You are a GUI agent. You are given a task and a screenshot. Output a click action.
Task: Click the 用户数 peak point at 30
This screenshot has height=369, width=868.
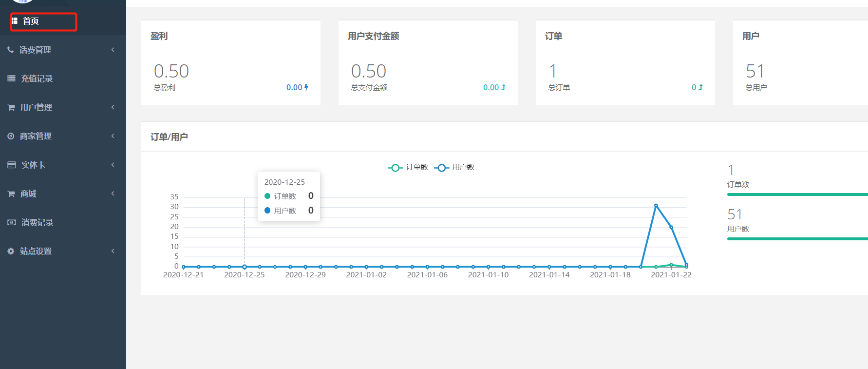(656, 206)
